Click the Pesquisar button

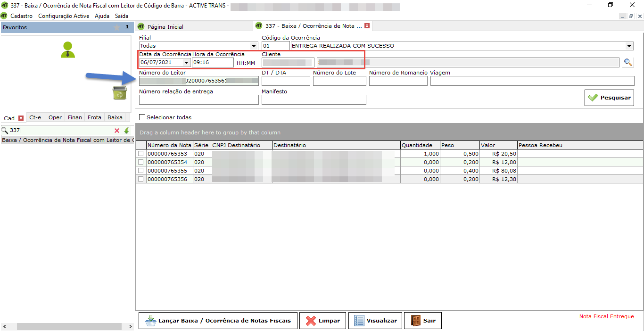click(x=609, y=98)
